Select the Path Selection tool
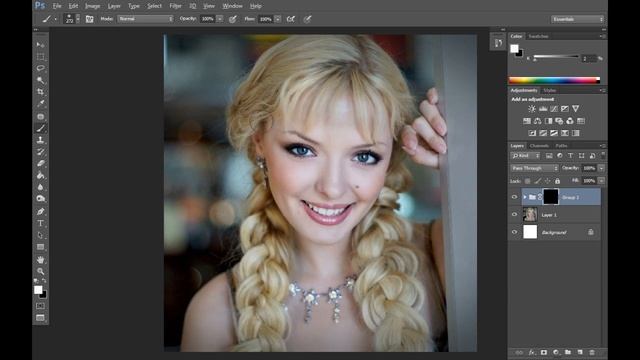Image resolution: width=640 pixels, height=360 pixels. point(40,235)
